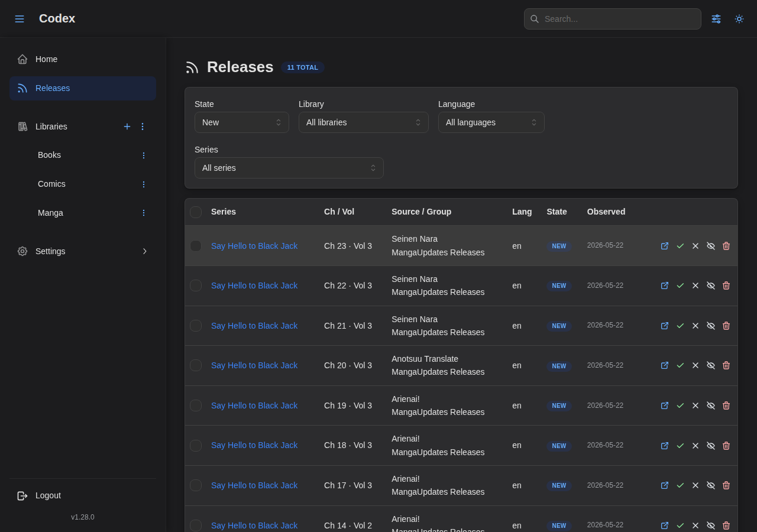Image resolution: width=757 pixels, height=532 pixels.
Task: Delete the Ch 23 release
Action: point(726,246)
